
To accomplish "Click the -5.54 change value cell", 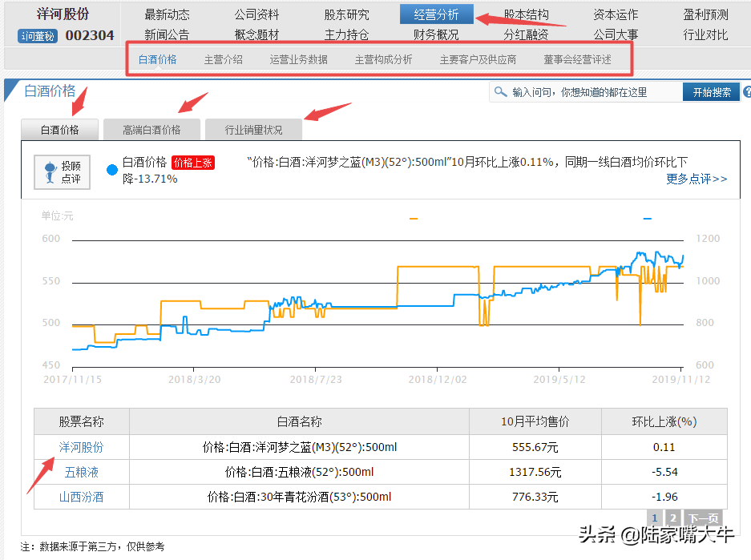I will pyautogui.click(x=664, y=472).
